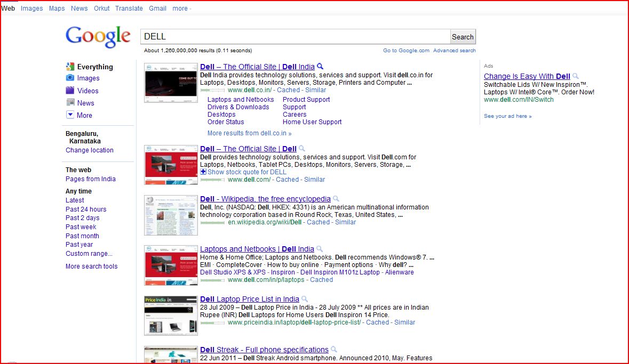This screenshot has width=629, height=364.
Task: Open Drivers & Downloads sitelink
Action: (x=238, y=107)
